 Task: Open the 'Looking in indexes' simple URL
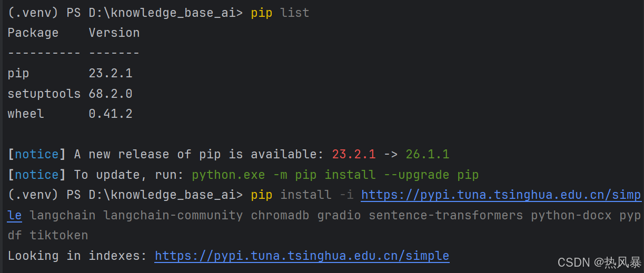coord(302,256)
